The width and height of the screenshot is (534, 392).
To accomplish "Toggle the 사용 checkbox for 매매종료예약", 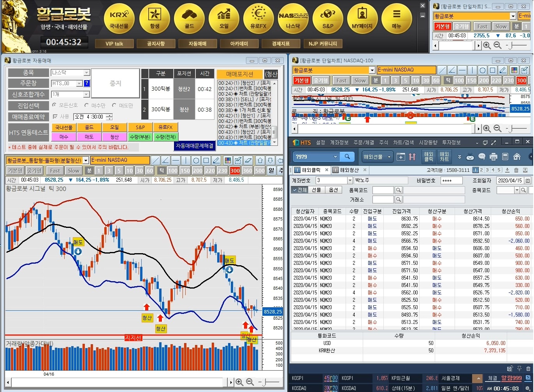I will 55,117.
